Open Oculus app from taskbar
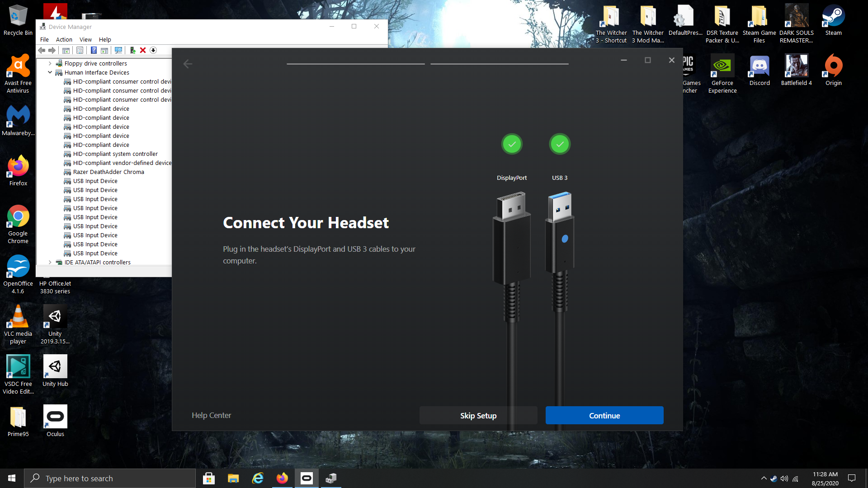Screen dimensions: 868x488 point(307,478)
